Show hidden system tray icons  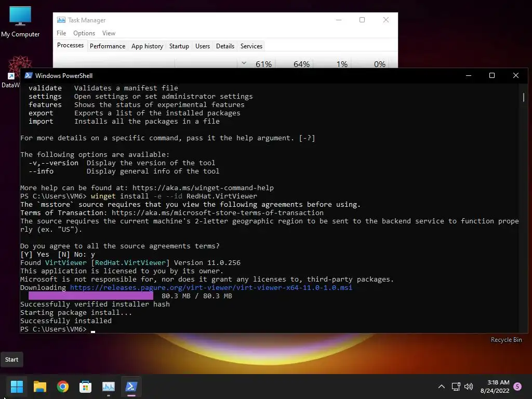click(x=442, y=387)
